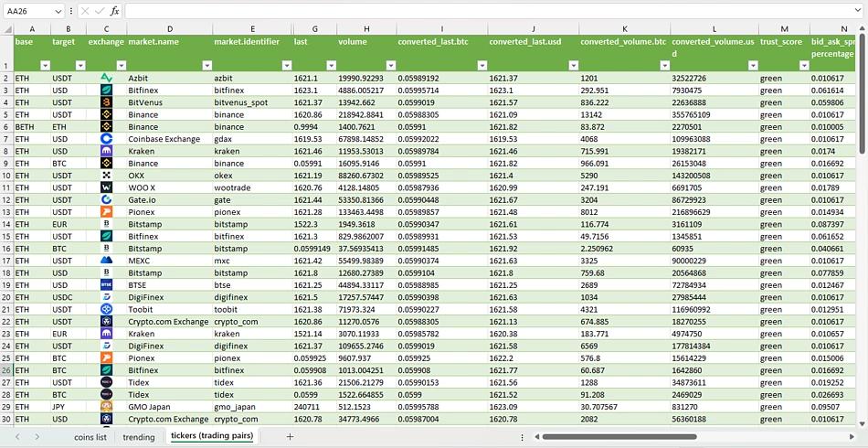Click the vertical scroll up arrow
This screenshot has height=448, width=868.
click(x=862, y=28)
